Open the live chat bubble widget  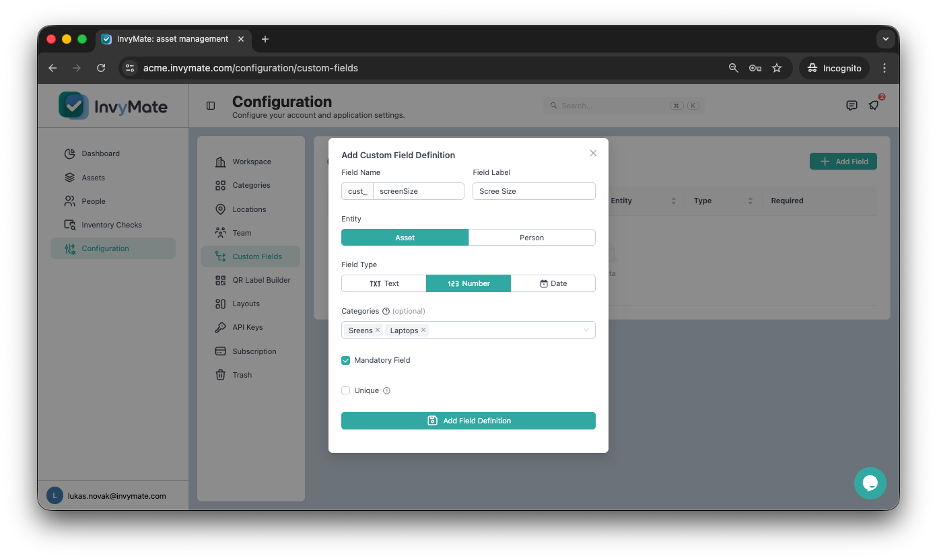870,483
